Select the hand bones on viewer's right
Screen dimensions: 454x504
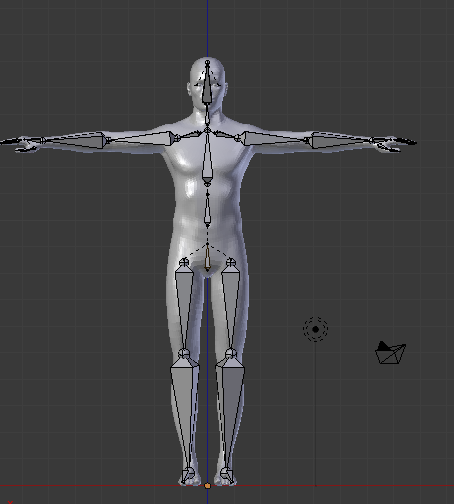click(x=395, y=143)
